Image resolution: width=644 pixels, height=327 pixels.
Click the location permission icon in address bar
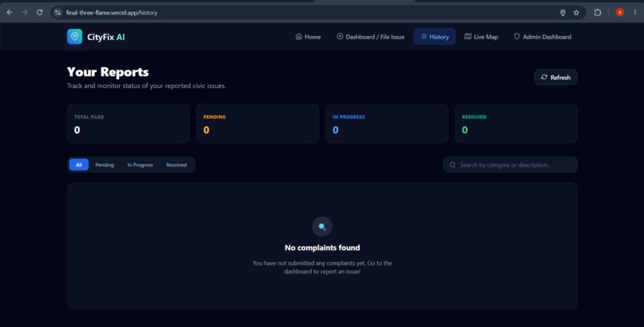tap(563, 13)
